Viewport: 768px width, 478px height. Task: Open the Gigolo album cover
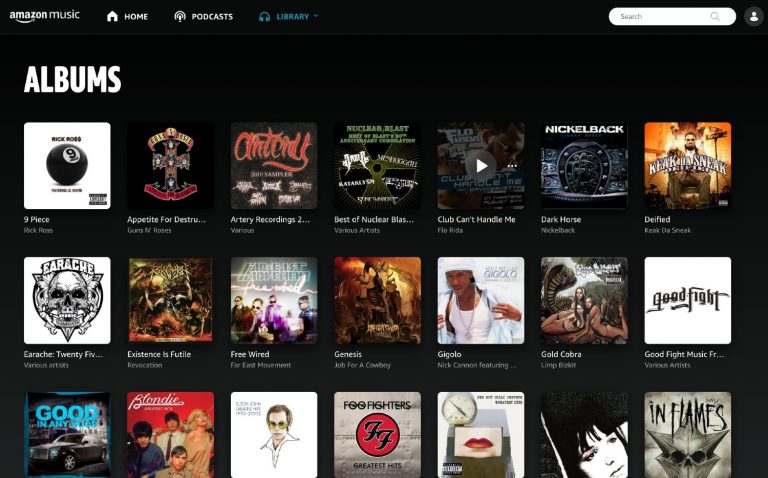pyautogui.click(x=481, y=300)
